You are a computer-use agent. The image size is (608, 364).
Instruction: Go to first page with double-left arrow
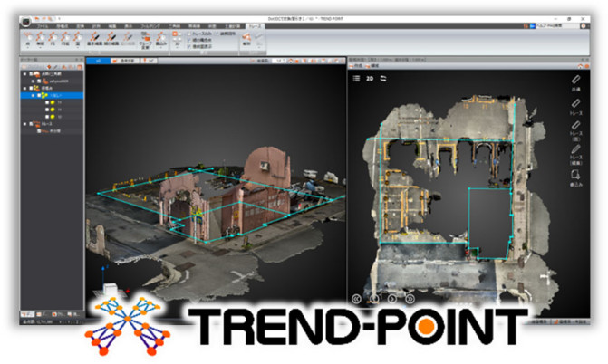(356, 299)
